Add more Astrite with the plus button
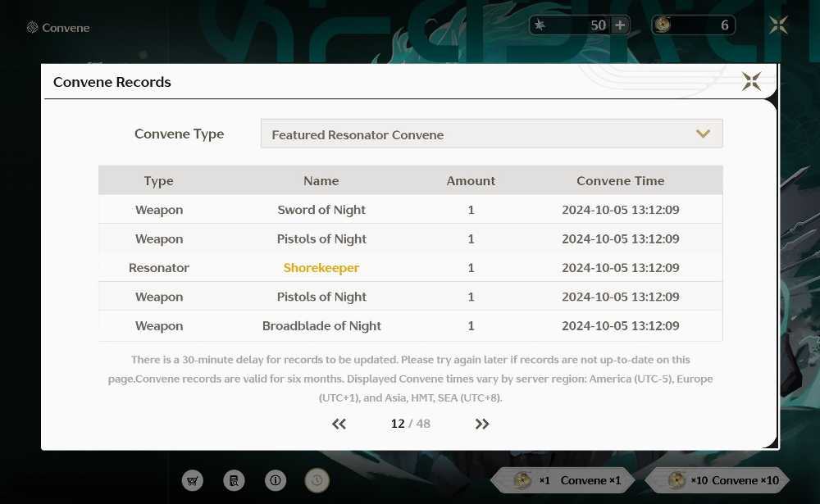 pyautogui.click(x=620, y=25)
